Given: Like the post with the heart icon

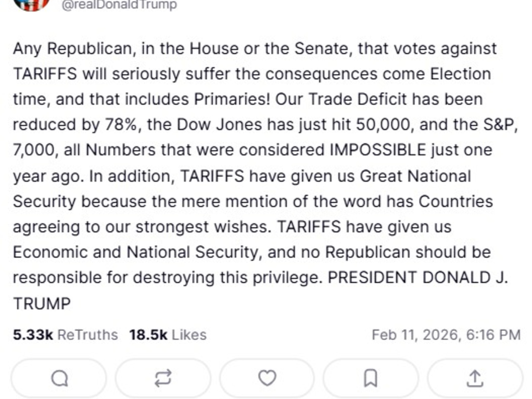Looking at the screenshot, I should pyautogui.click(x=267, y=378).
